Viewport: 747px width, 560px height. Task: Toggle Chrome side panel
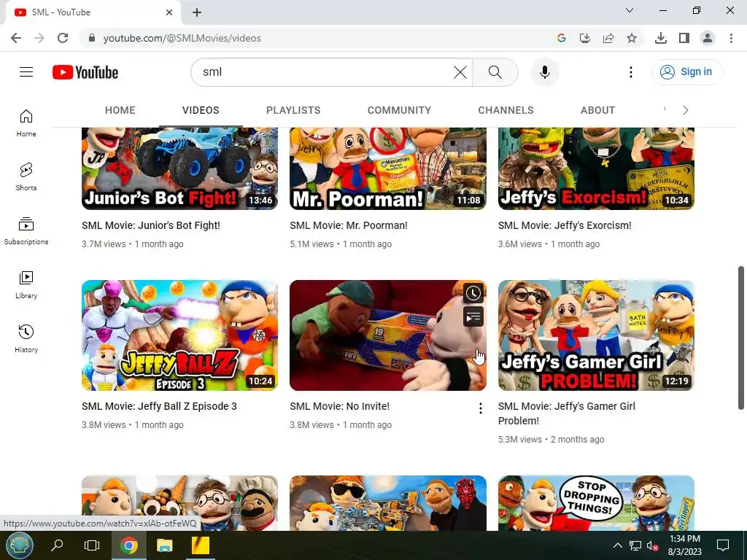pyautogui.click(x=684, y=38)
